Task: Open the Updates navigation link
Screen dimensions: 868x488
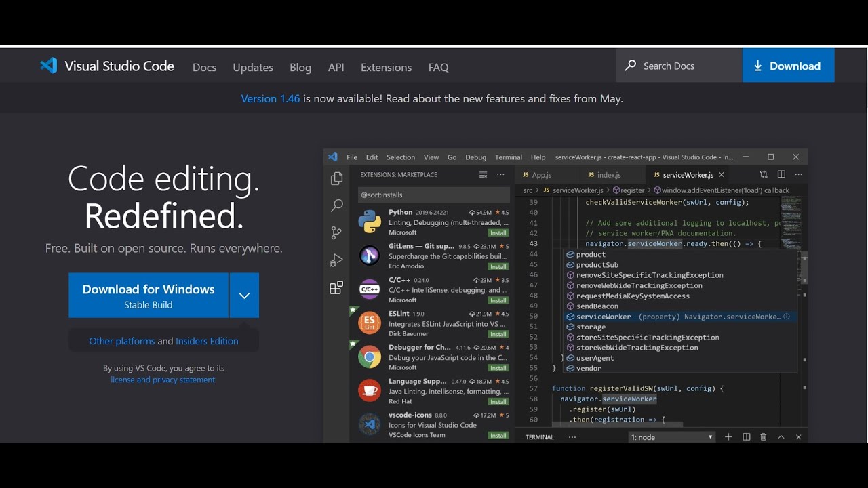Action: coord(253,67)
